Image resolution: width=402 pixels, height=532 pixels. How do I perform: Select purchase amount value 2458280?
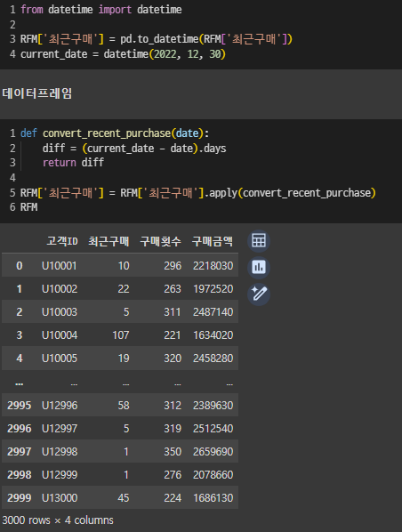(x=213, y=359)
